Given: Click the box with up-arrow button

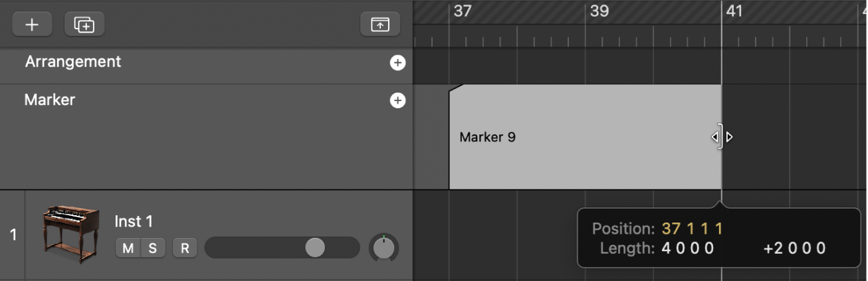Looking at the screenshot, I should coord(380,25).
